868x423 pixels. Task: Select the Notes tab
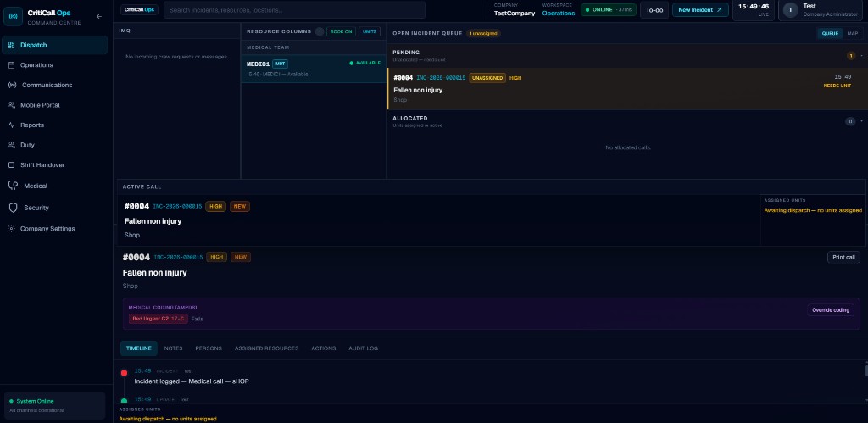(173, 348)
